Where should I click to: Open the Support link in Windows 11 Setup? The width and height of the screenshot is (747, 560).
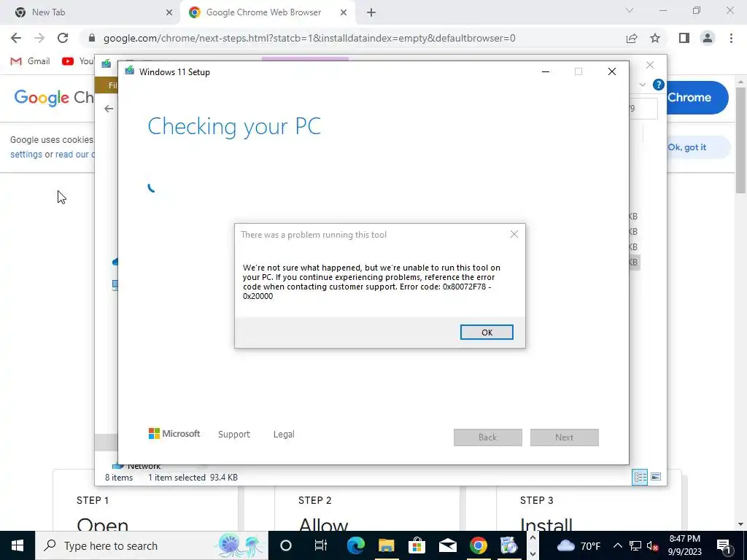234,435
